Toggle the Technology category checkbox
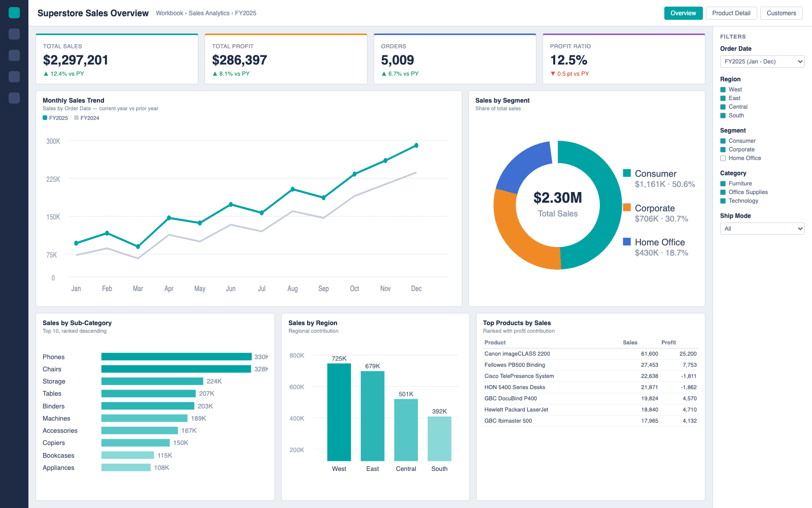The image size is (812, 508). 723,201
